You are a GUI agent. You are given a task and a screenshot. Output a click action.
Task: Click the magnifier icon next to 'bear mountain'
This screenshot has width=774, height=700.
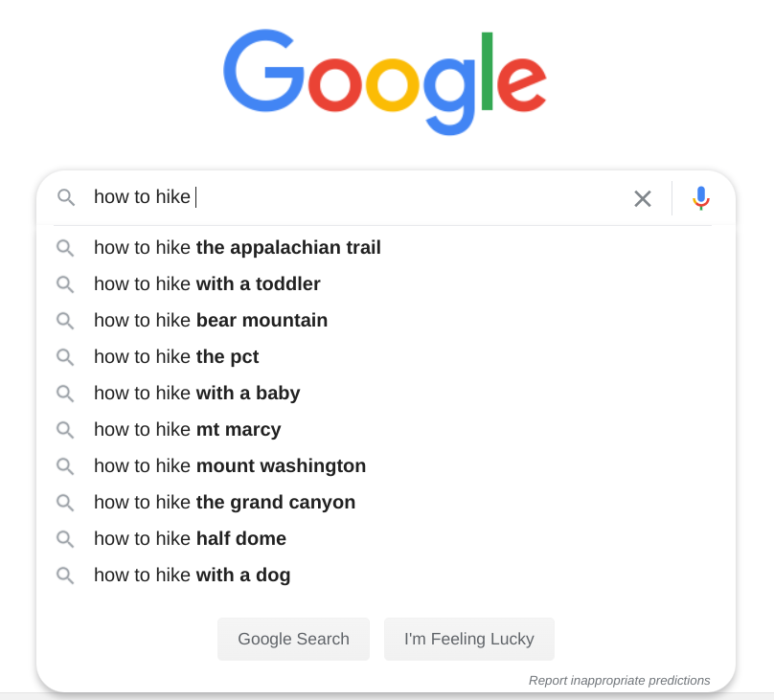[x=65, y=321]
